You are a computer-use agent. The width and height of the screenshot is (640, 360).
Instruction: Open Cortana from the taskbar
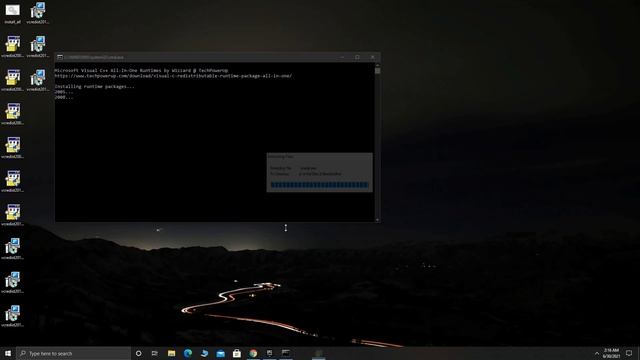pos(138,353)
